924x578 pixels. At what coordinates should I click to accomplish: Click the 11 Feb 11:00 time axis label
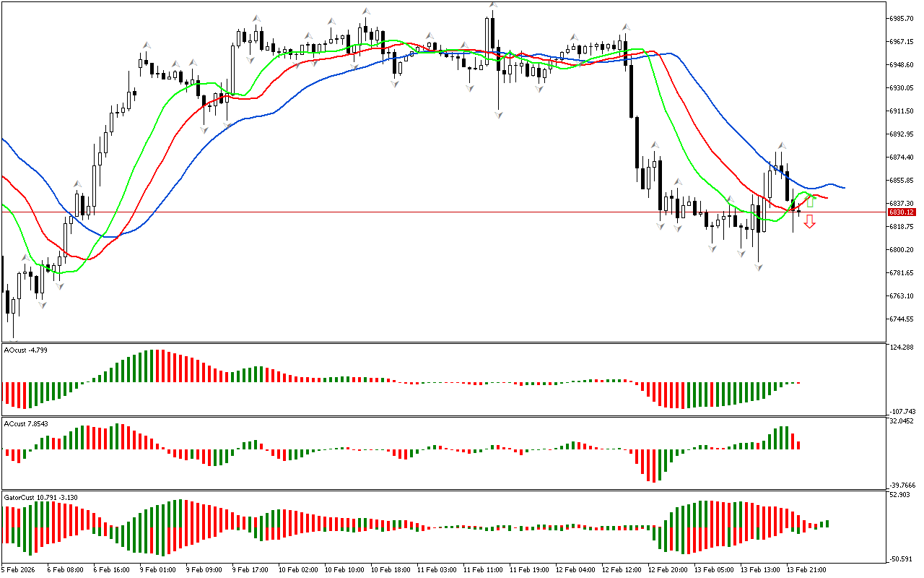point(482,569)
